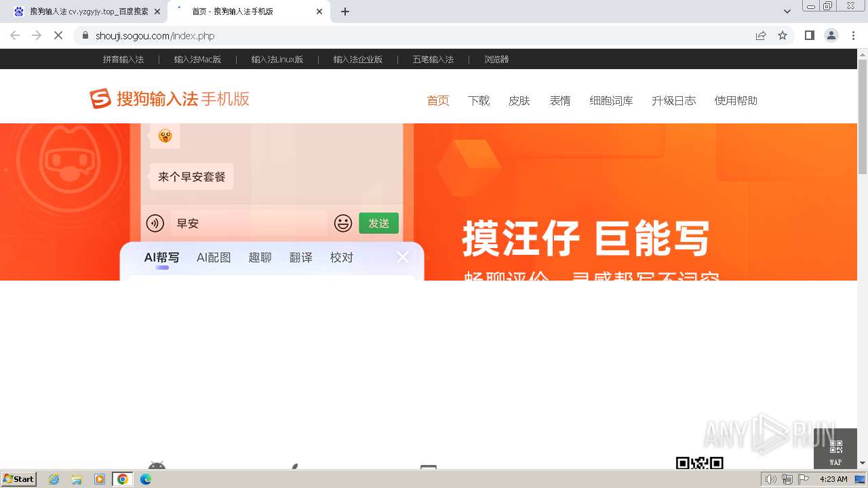This screenshot has width=868, height=488.
Task: Open the Windows Start menu
Action: 18,479
